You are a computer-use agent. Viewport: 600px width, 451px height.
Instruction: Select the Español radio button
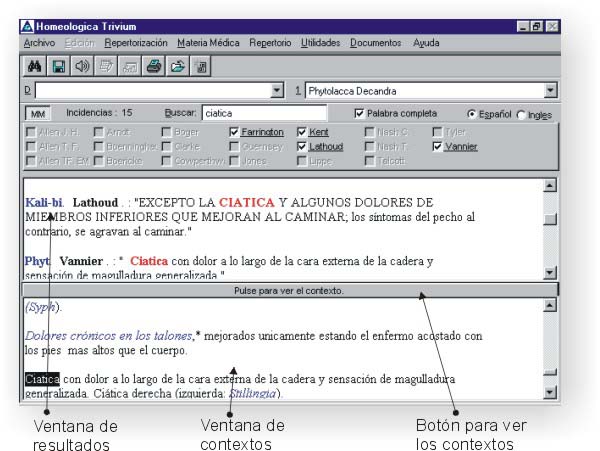coord(471,114)
